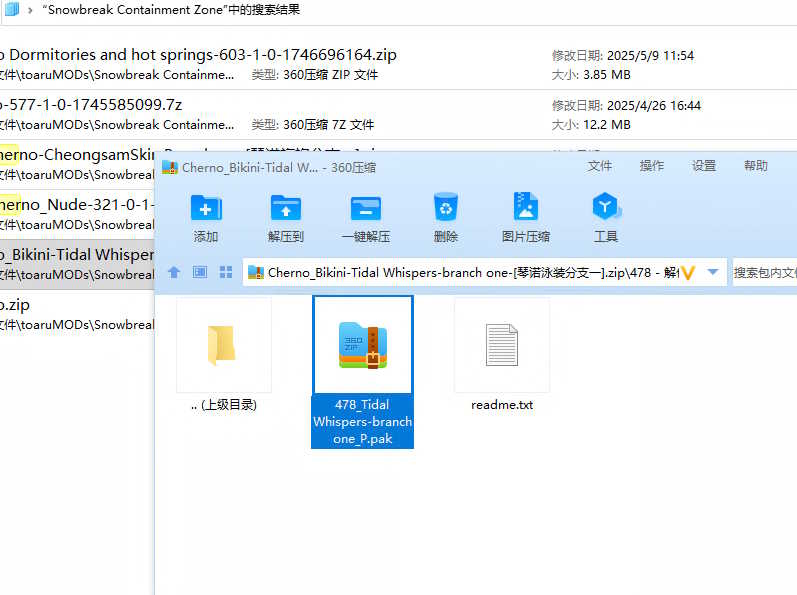Open the 图片压缩 (Image compress) tool
797x595 pixels.
tap(525, 209)
